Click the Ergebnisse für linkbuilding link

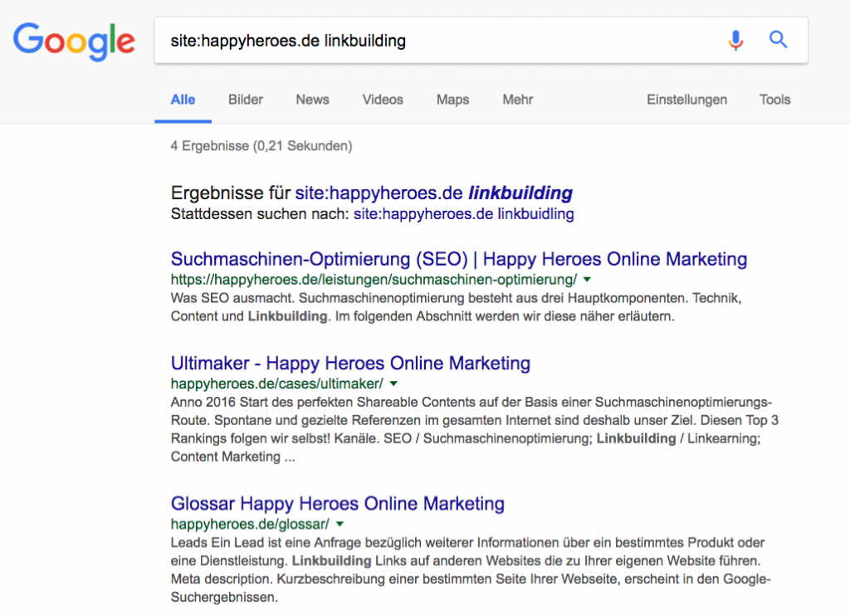click(432, 193)
